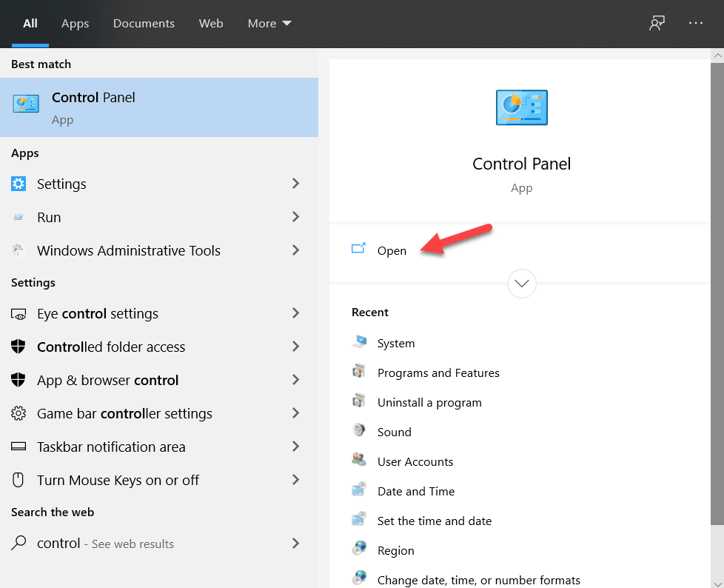This screenshot has height=588, width=724.
Task: Select the All tab
Action: tap(30, 24)
